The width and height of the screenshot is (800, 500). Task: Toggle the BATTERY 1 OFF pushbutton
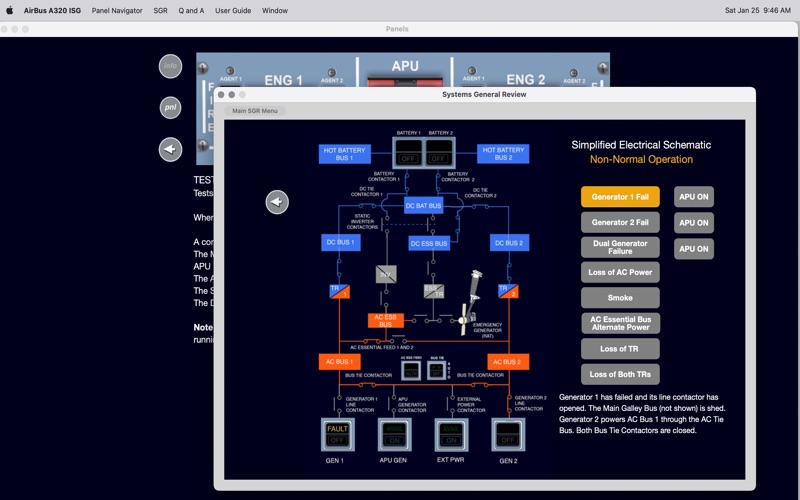pyautogui.click(x=408, y=152)
